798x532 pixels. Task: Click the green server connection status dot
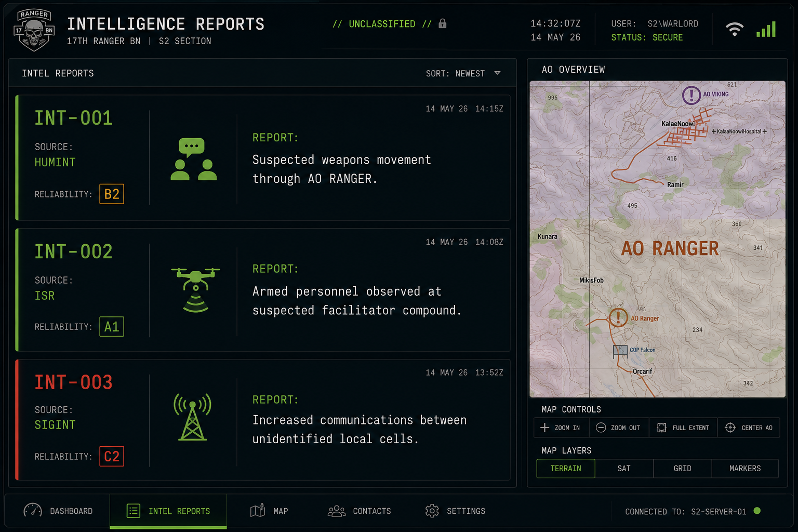point(757,511)
